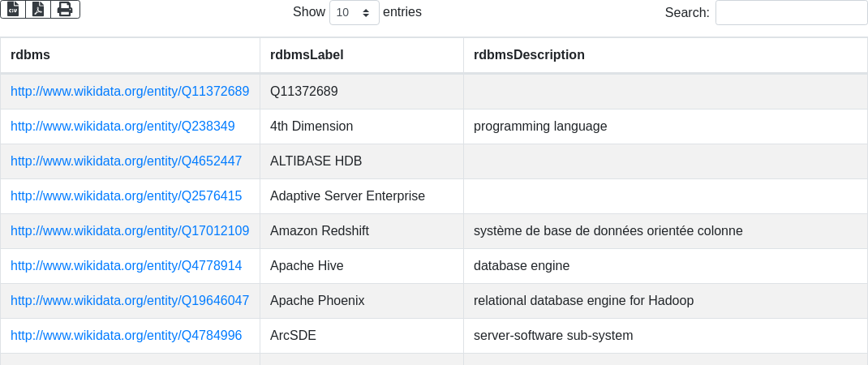Click the Apache Hive label cell
This screenshot has height=365, width=868.
307,266
